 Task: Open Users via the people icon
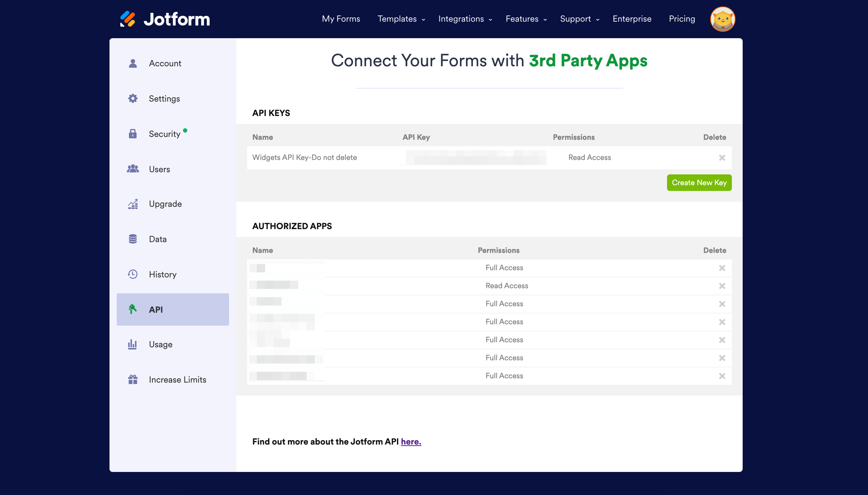(133, 169)
